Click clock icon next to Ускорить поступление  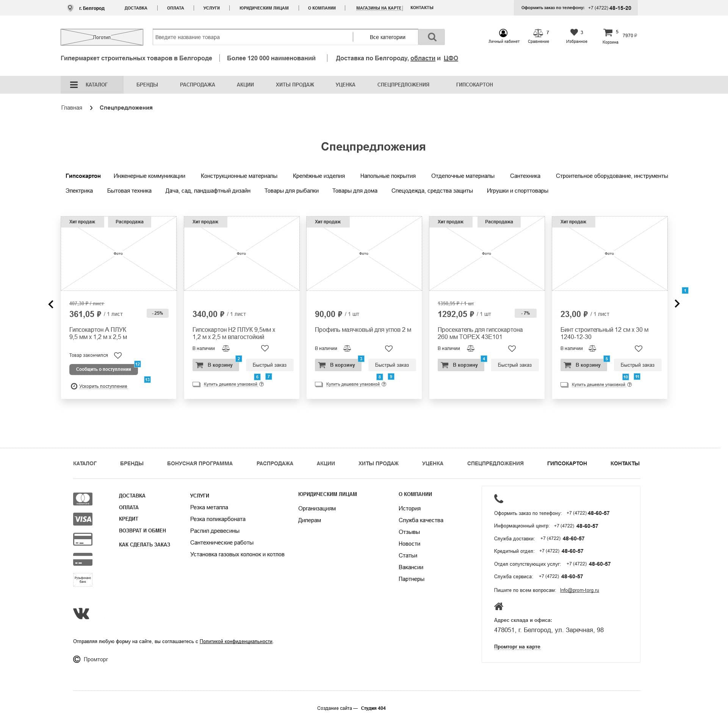(74, 386)
